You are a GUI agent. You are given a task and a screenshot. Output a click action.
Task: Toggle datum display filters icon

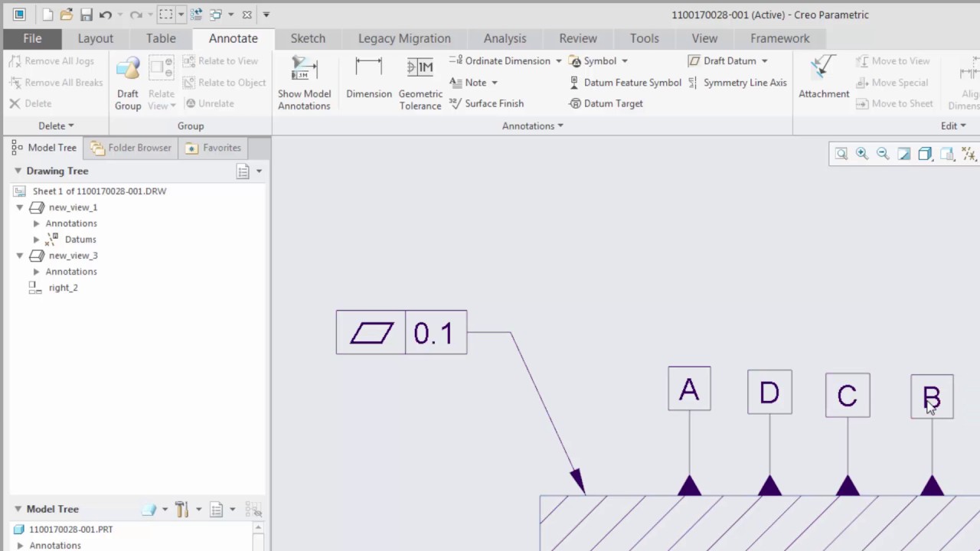pos(968,154)
